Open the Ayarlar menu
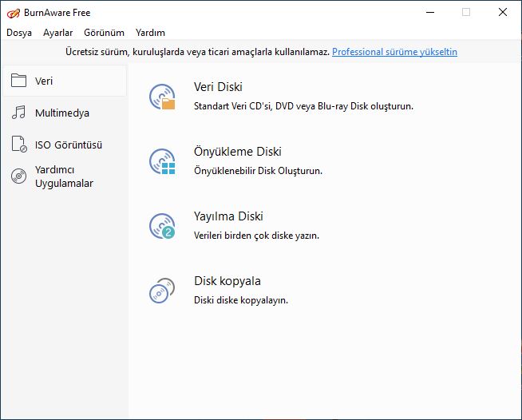The image size is (522, 420). pyautogui.click(x=58, y=33)
